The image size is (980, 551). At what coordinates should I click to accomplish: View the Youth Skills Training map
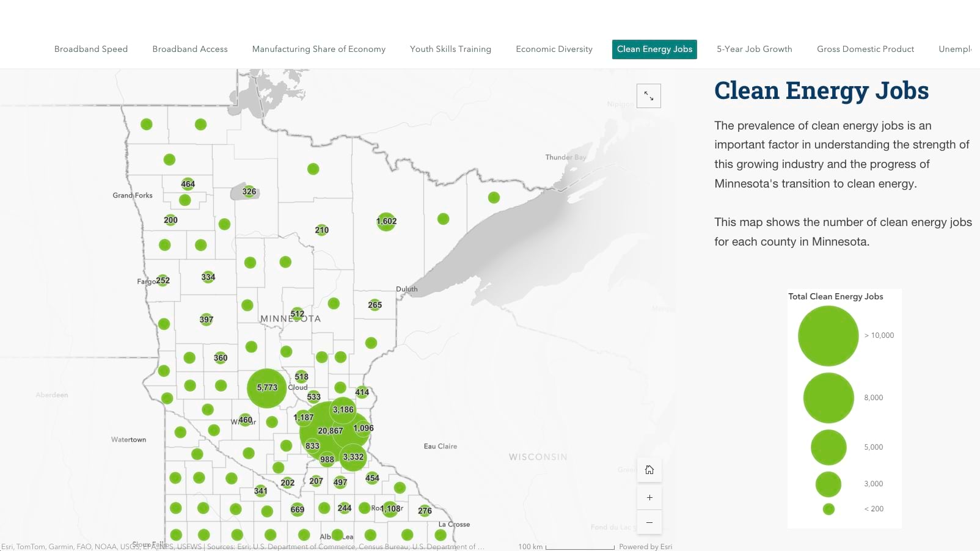click(x=450, y=49)
